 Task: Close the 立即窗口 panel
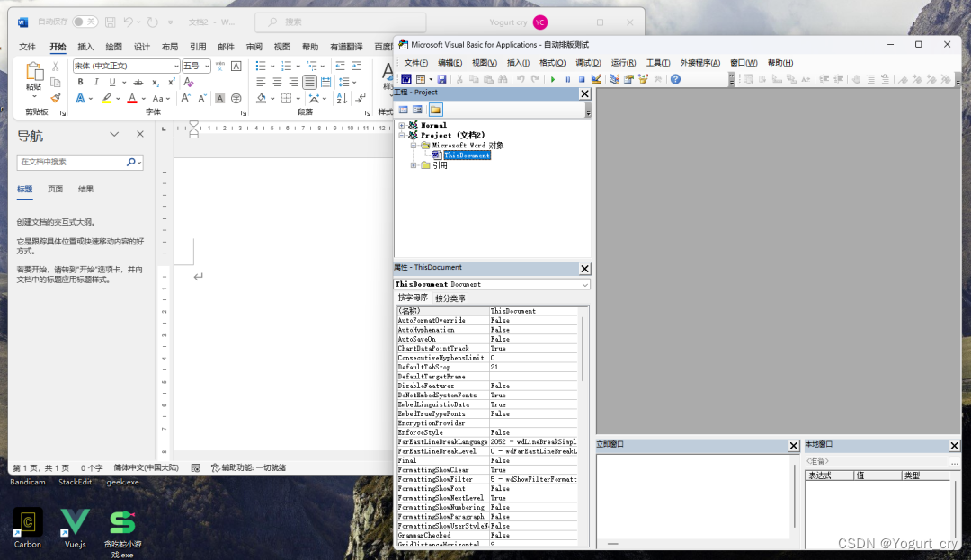click(793, 446)
